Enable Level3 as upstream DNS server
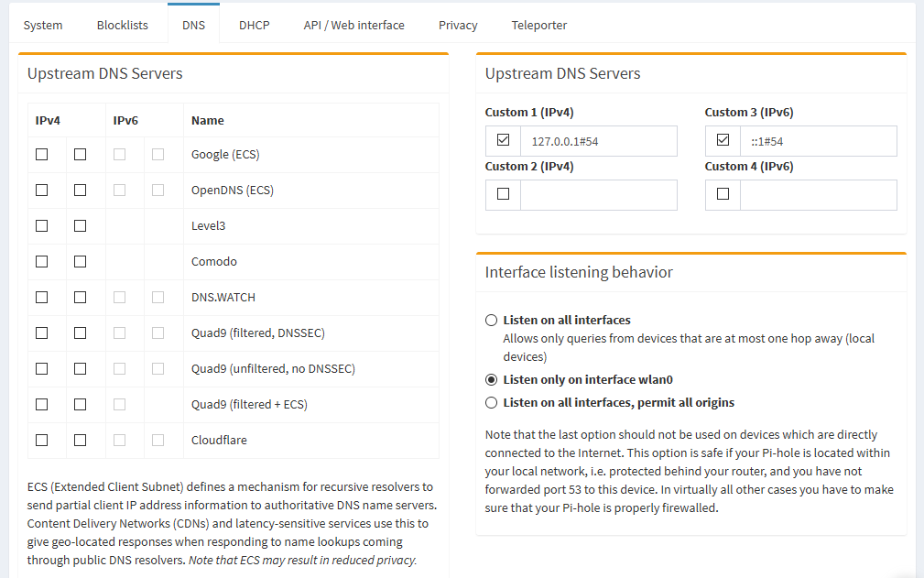Image resolution: width=924 pixels, height=578 pixels. point(42,225)
